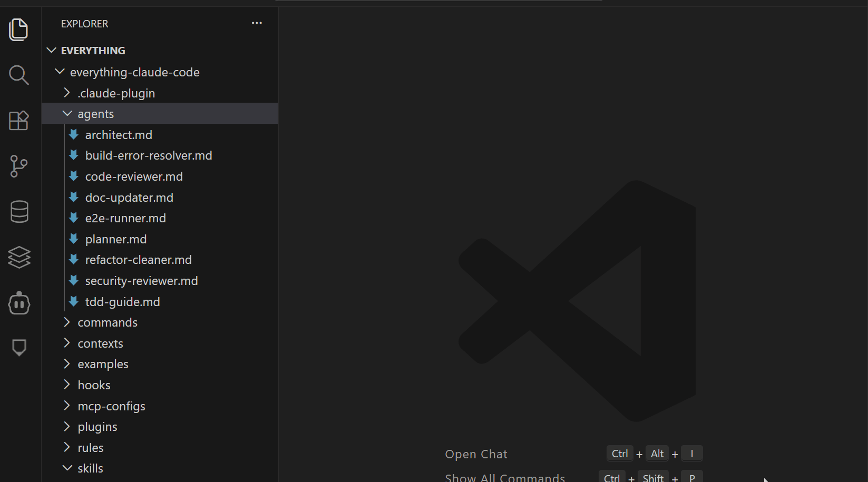Select the .claude-plugin folder name
The width and height of the screenshot is (868, 482).
coord(116,93)
